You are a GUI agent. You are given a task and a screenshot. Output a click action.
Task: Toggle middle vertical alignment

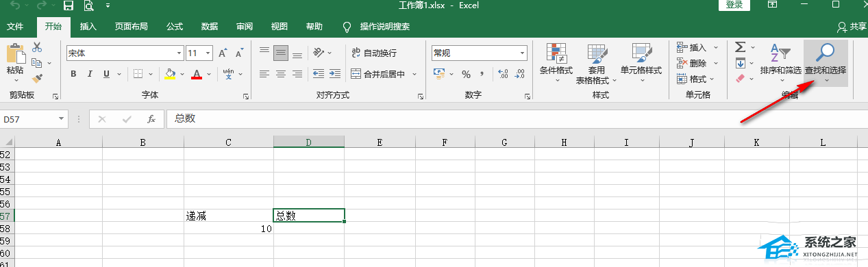[281, 53]
